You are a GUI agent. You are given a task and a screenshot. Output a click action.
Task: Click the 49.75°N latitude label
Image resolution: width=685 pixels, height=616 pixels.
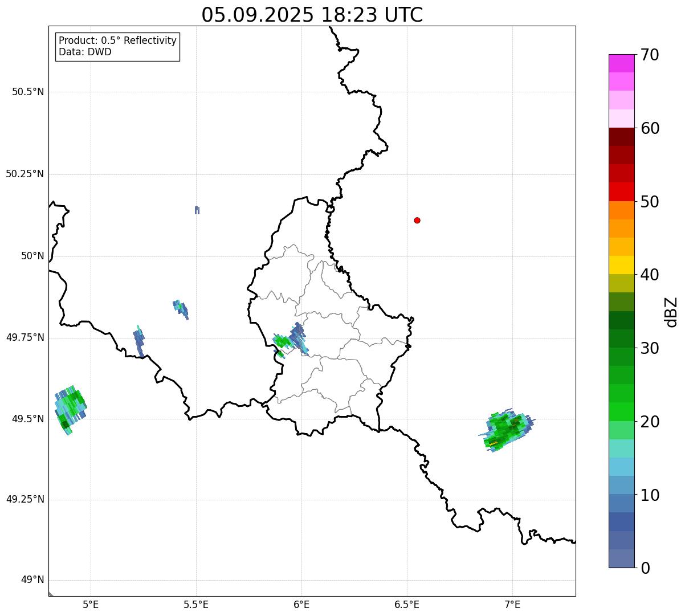tap(25, 337)
